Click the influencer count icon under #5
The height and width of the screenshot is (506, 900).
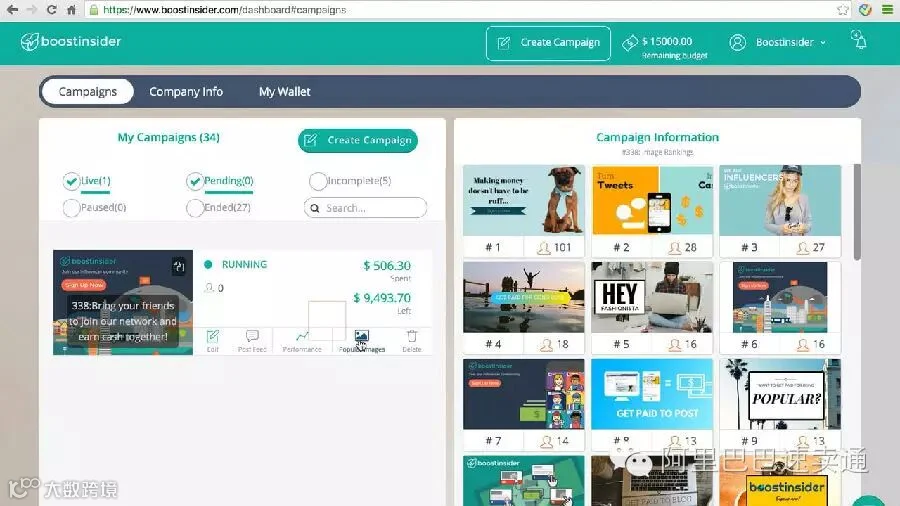pyautogui.click(x=674, y=344)
